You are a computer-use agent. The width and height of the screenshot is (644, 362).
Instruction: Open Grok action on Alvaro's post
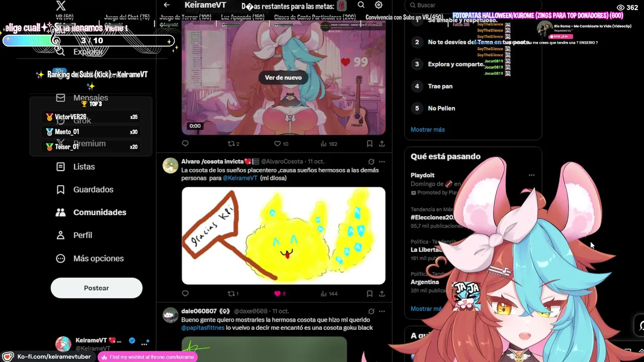(x=371, y=161)
